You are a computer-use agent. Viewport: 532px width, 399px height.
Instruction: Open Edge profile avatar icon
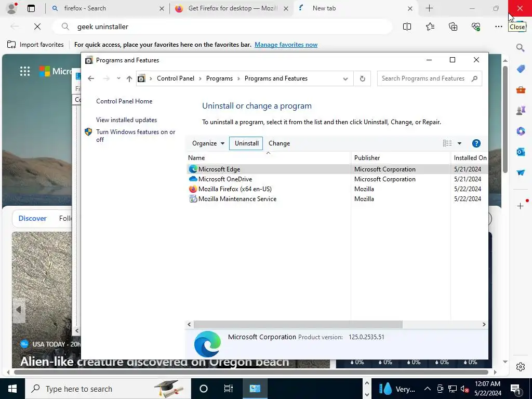[12, 8]
